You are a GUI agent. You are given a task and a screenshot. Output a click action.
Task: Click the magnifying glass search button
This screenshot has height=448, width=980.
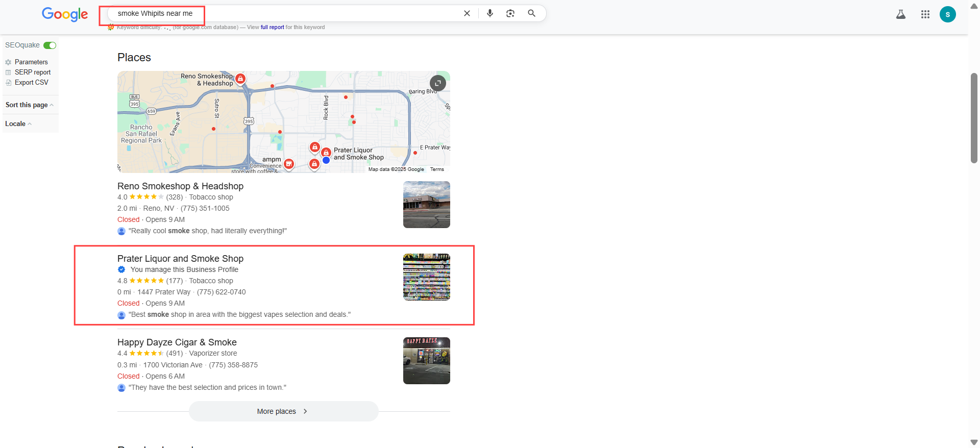(x=531, y=13)
